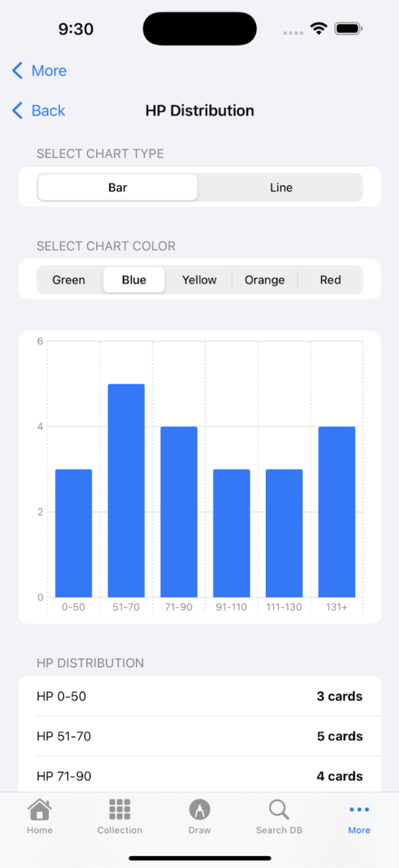Tap the 51-70 HP bar
Viewport: 399px width, 868px height.
click(125, 489)
